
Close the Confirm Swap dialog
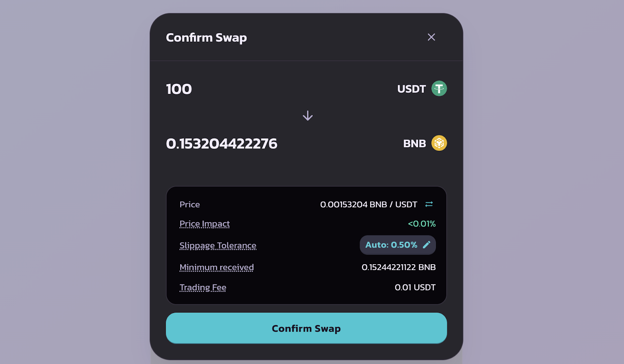pos(431,37)
